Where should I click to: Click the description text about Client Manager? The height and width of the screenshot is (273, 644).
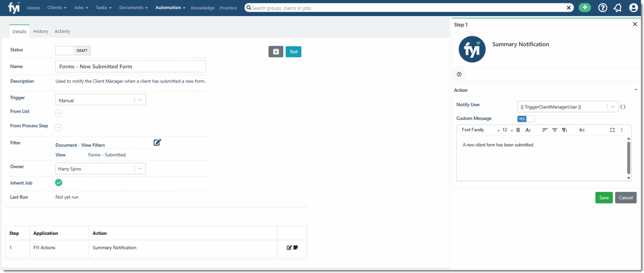pyautogui.click(x=130, y=81)
